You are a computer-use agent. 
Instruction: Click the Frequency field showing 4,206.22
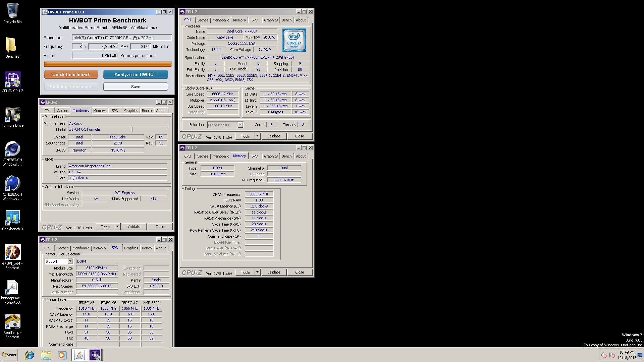click(x=104, y=47)
